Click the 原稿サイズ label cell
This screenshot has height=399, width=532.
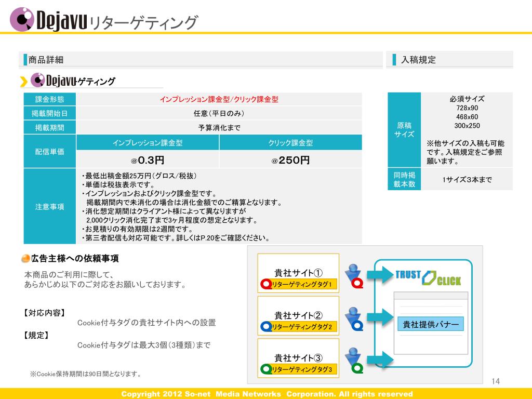404,129
